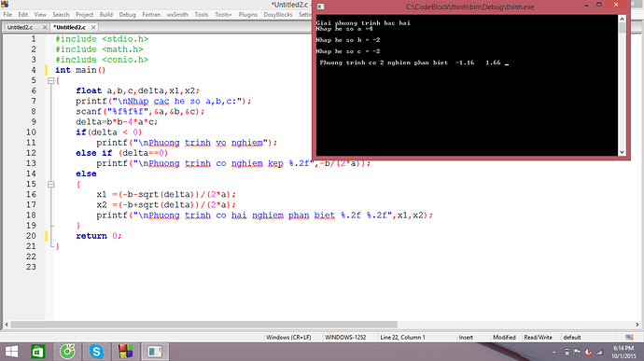This screenshot has width=644, height=361.
Task: Select the modified *Untitled2.c tab
Action: tap(70, 27)
